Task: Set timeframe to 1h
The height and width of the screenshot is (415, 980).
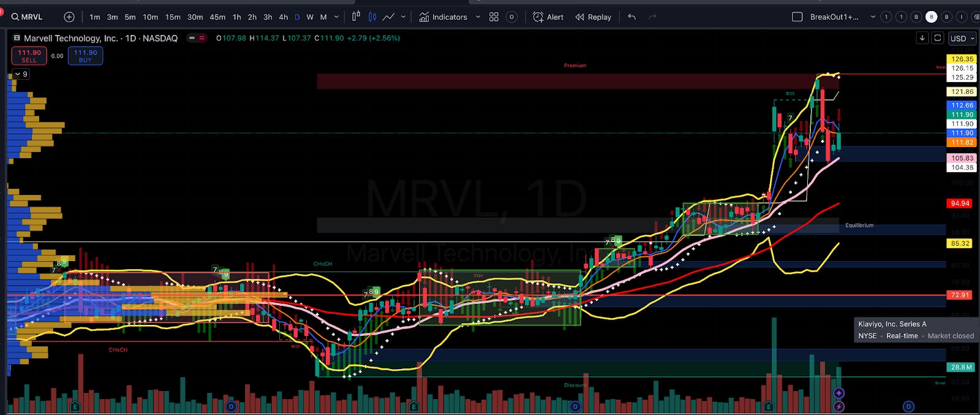Action: point(236,17)
